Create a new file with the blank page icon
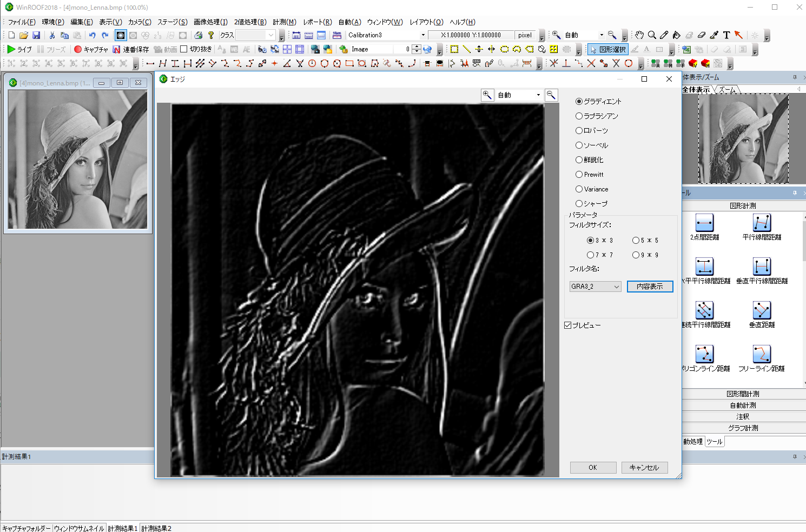806x532 pixels. tap(11, 35)
